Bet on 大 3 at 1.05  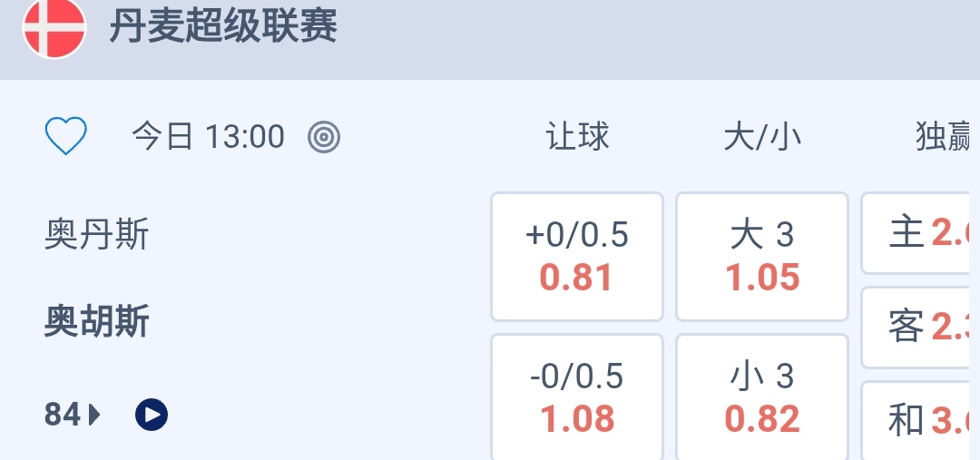(x=762, y=257)
